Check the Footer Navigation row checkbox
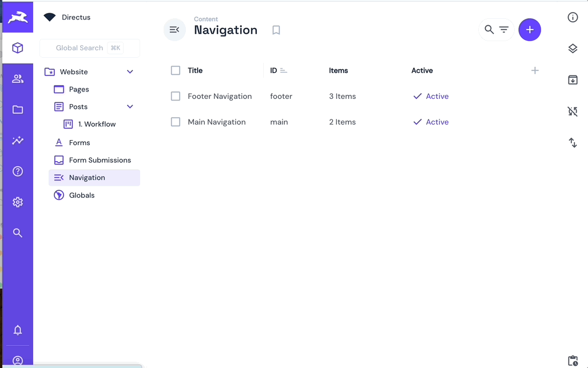The width and height of the screenshot is (588, 368). click(176, 96)
